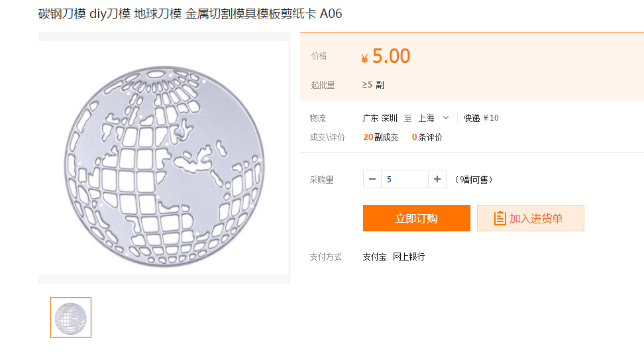Expand the 上海 destination dropdown arrow
This screenshot has width=644, height=354.
pos(446,118)
